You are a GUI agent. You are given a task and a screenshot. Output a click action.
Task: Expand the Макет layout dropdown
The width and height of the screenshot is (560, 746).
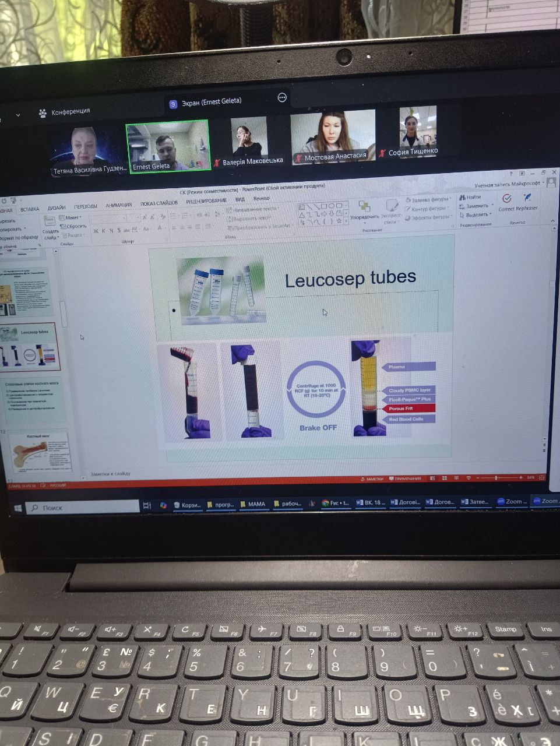click(72, 217)
